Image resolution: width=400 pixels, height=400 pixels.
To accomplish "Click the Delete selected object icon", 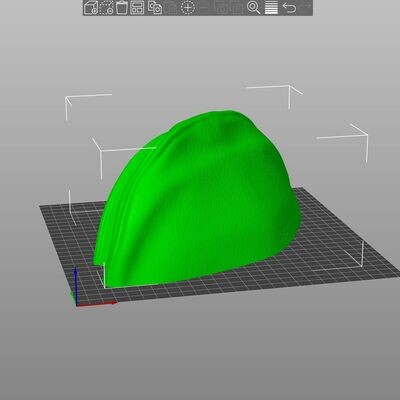I will coord(107,8).
